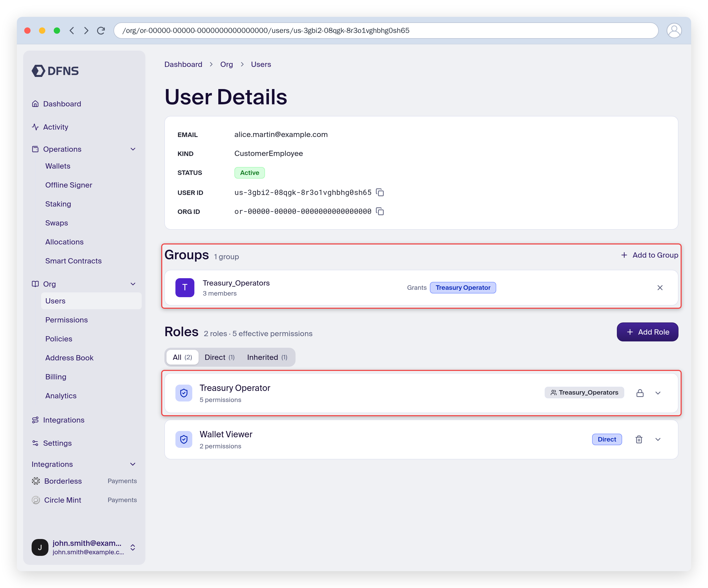Collapse the lower Integrations section chevron

click(133, 465)
